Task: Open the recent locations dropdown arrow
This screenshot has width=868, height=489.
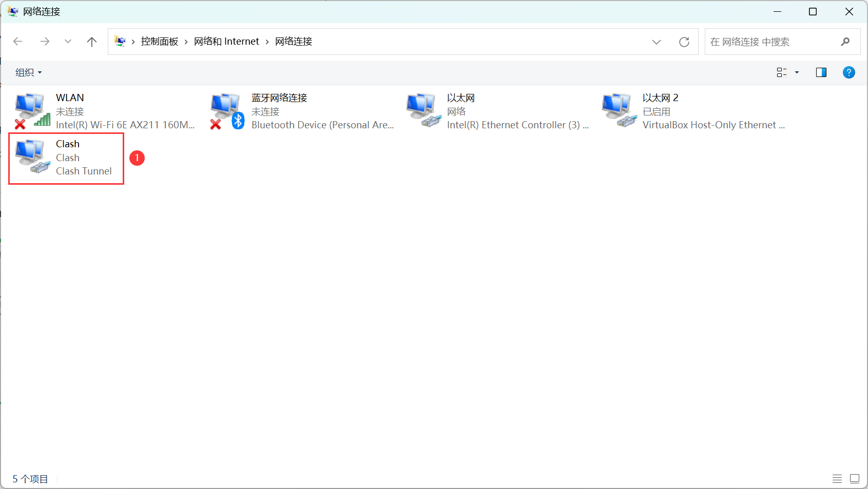Action: click(68, 42)
